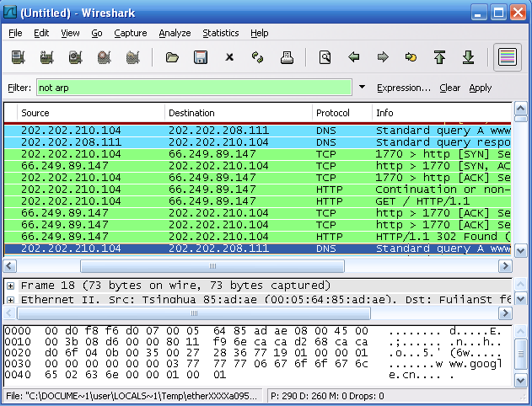Open the Edit menu
532x406 pixels.
pyautogui.click(x=41, y=33)
